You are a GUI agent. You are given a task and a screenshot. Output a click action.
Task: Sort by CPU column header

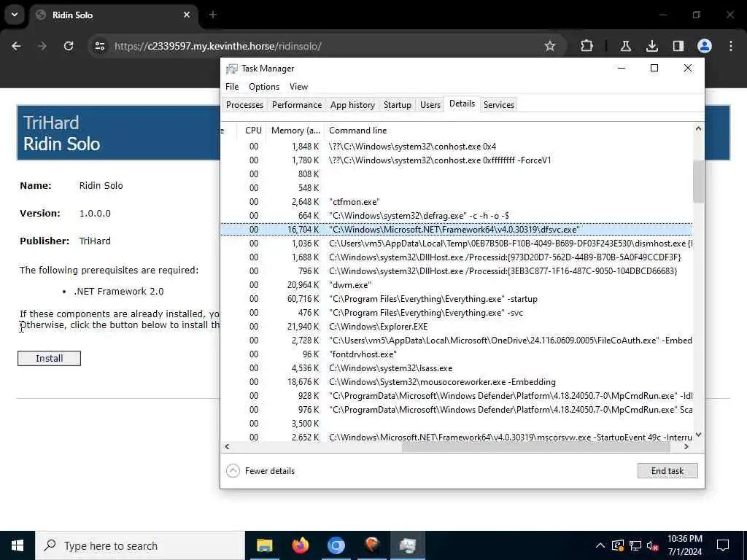tap(253, 131)
